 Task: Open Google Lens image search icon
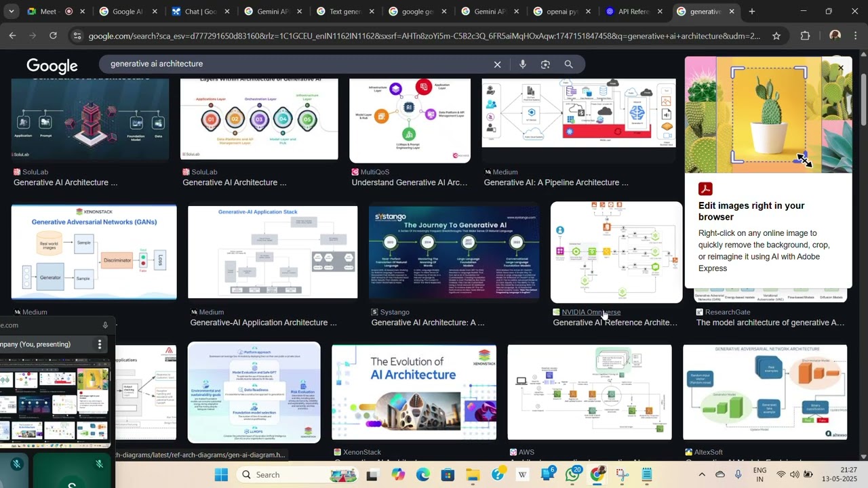coord(545,64)
